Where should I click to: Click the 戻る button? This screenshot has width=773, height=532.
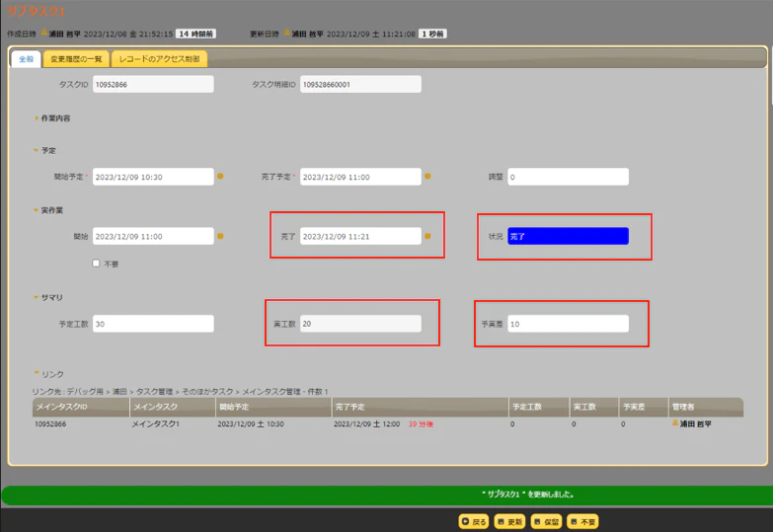point(474,522)
